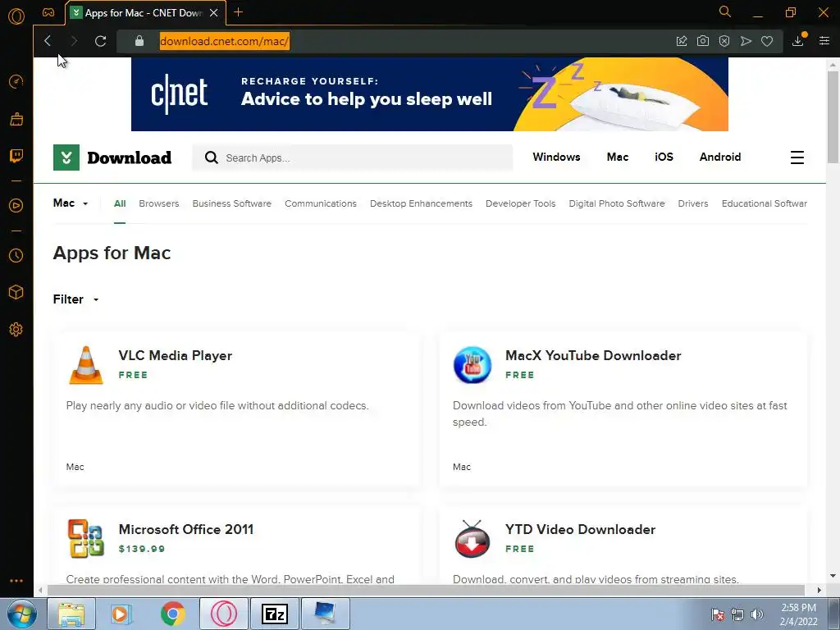Select the Developer Tools category

pos(520,203)
